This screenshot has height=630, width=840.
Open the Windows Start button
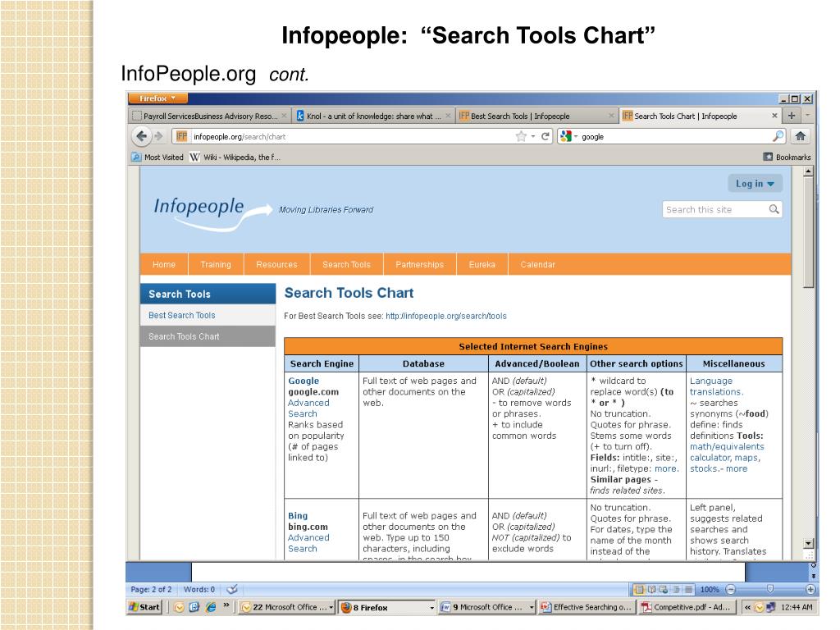click(144, 607)
